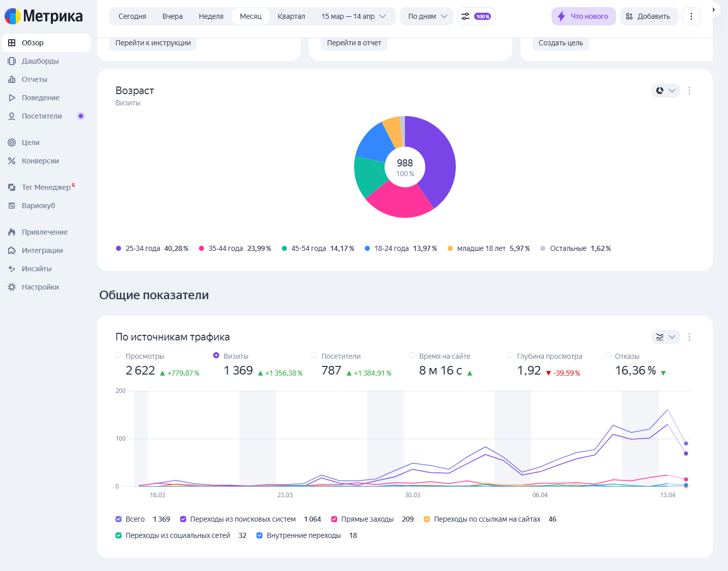Open Возраст widget three-dot menu
This screenshot has width=728, height=571.
[x=689, y=91]
